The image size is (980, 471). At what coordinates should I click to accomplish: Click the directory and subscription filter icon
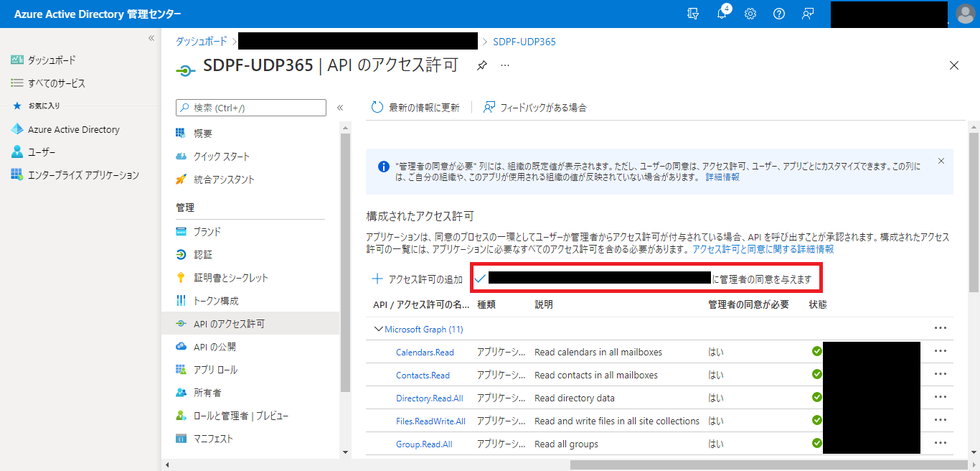(693, 14)
